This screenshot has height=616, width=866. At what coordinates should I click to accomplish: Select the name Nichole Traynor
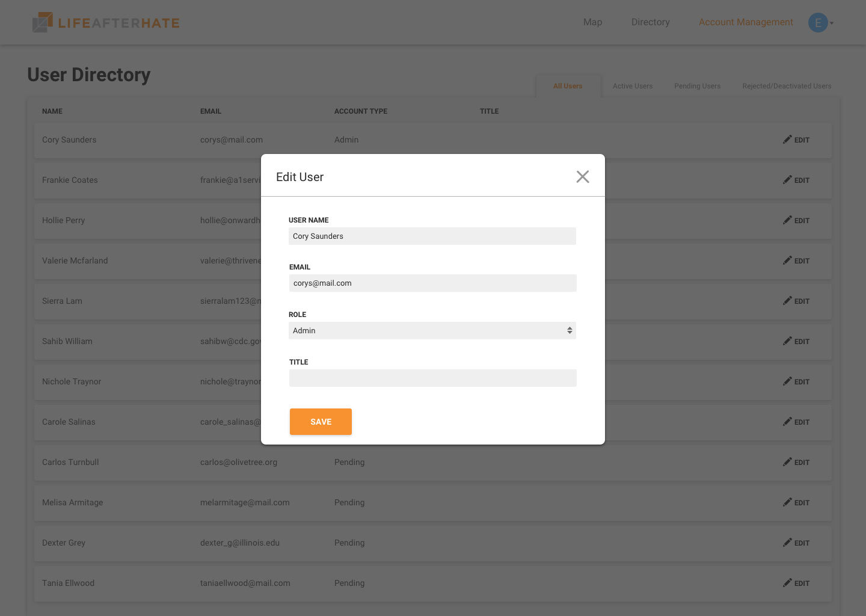pos(72,381)
